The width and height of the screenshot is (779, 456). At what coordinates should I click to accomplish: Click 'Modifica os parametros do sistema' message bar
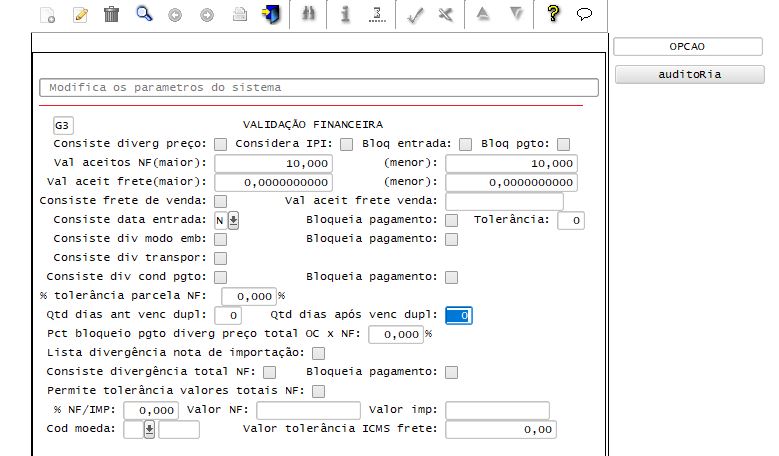coord(319,88)
